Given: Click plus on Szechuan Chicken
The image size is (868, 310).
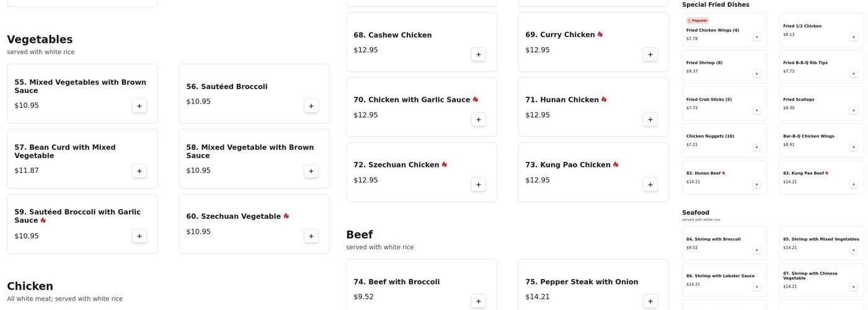Looking at the screenshot, I should [479, 185].
